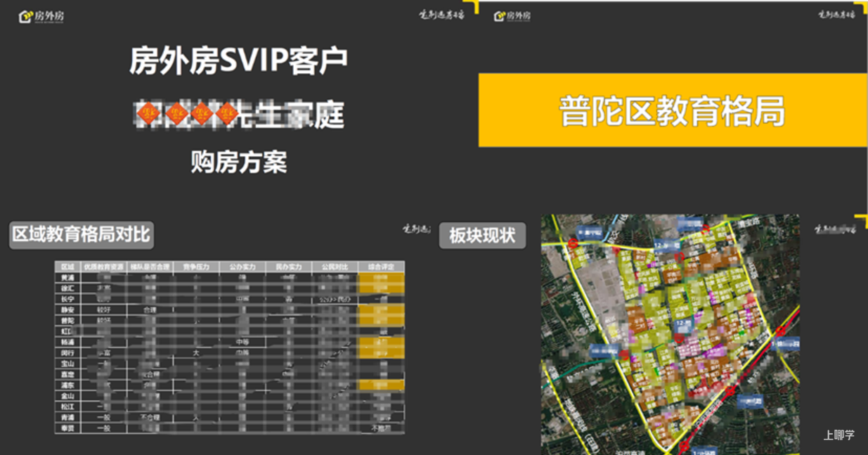Select the 黄浦 row label
The image size is (868, 455).
[x=67, y=278]
